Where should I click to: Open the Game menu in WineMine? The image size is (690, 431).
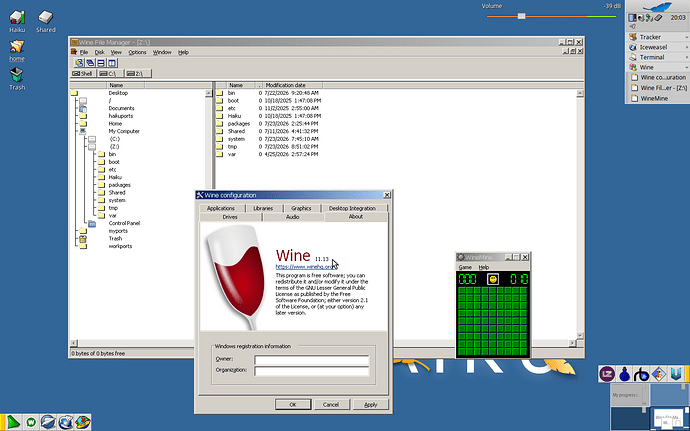(465, 267)
